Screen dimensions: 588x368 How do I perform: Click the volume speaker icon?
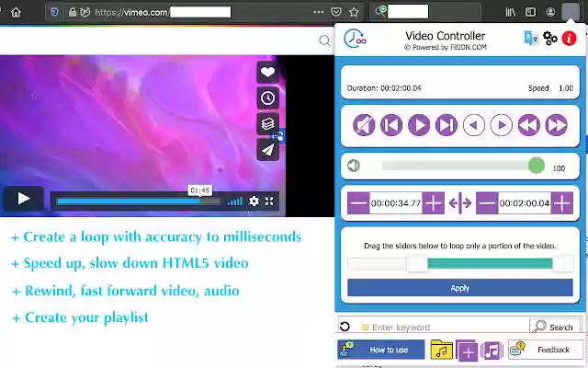(353, 166)
